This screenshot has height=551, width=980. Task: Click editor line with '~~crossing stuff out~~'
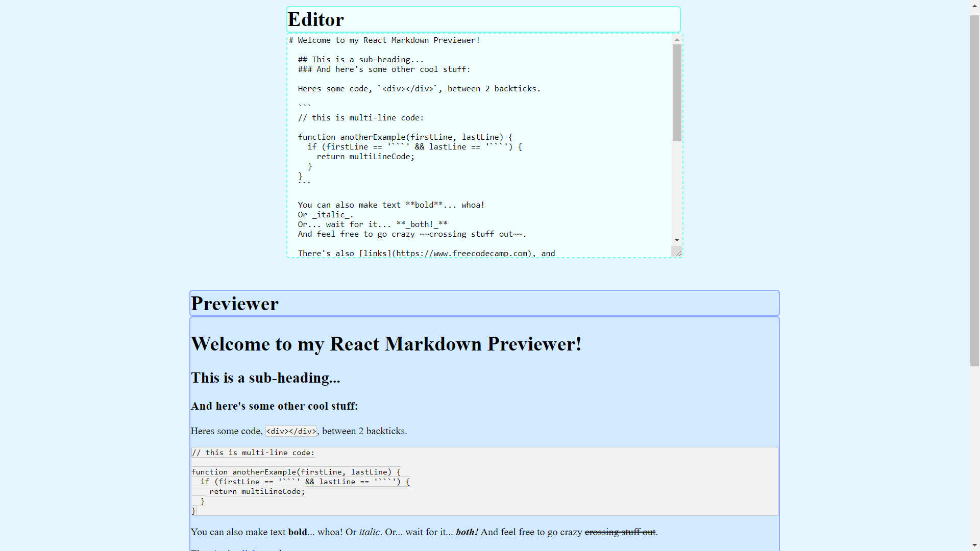pos(412,234)
